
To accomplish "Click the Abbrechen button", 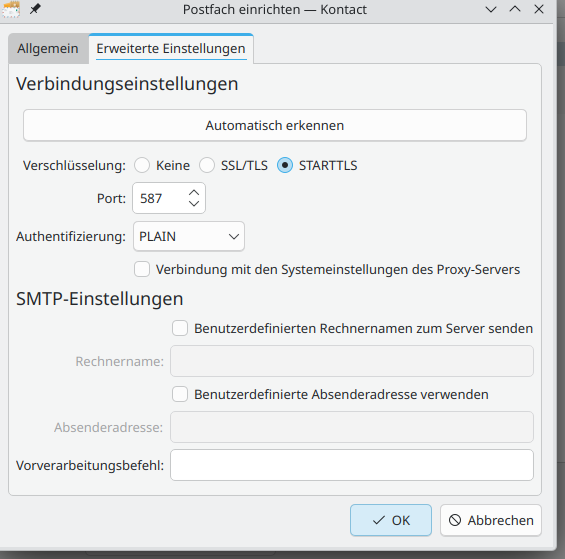I will [x=491, y=520].
